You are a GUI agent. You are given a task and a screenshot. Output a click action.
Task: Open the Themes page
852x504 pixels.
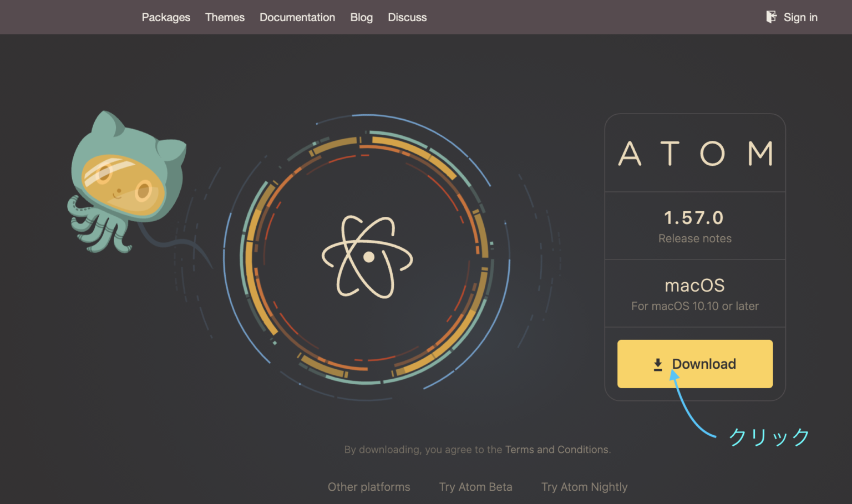click(x=225, y=17)
